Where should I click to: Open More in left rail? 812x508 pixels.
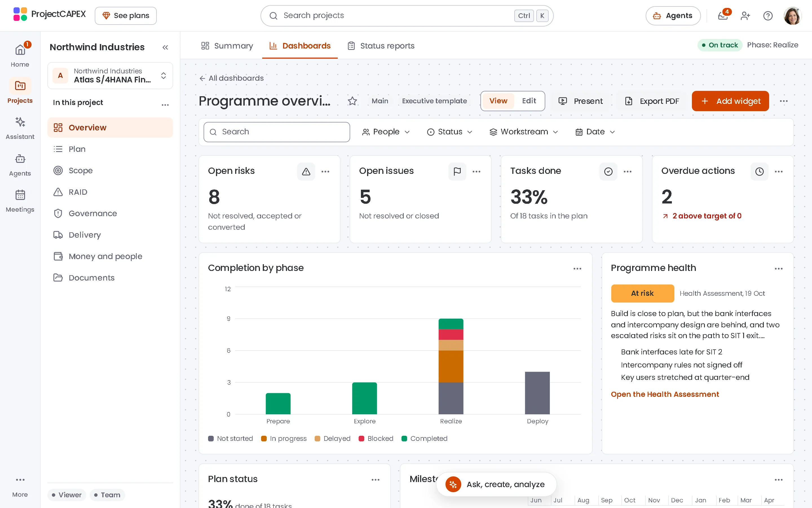pyautogui.click(x=20, y=487)
